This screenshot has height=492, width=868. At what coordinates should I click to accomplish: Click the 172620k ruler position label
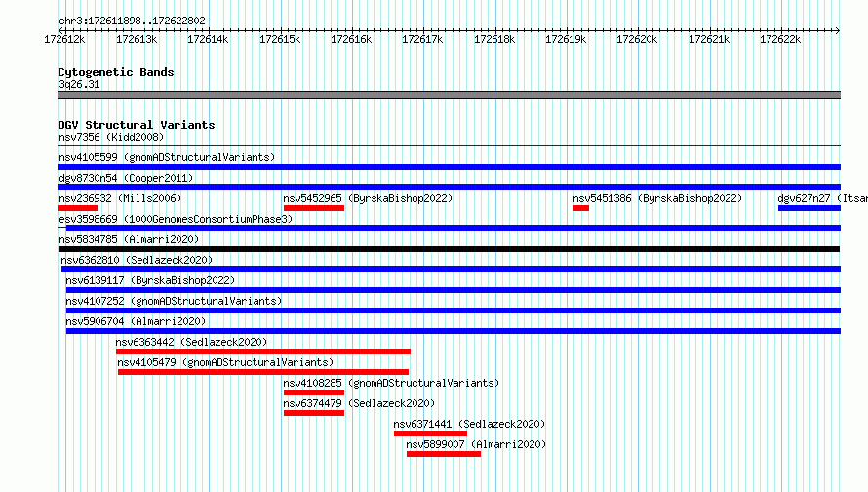pyautogui.click(x=637, y=39)
